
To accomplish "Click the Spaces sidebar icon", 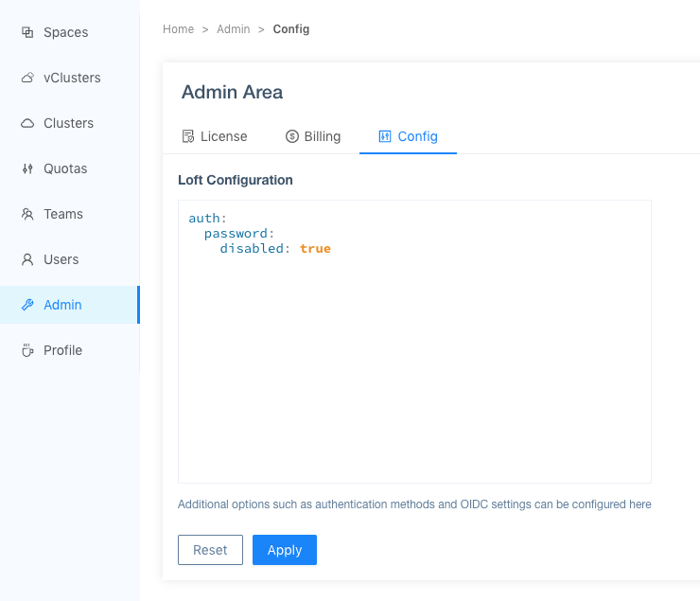I will (x=27, y=32).
